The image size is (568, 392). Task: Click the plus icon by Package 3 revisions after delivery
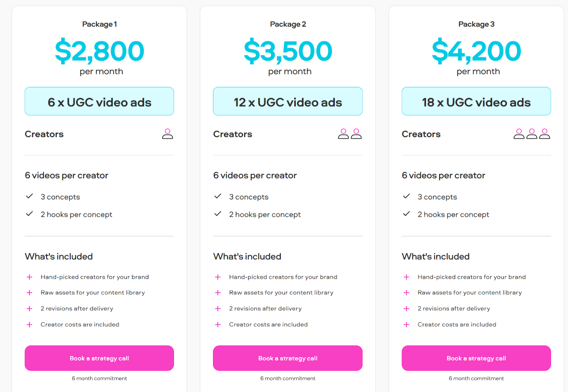click(406, 309)
